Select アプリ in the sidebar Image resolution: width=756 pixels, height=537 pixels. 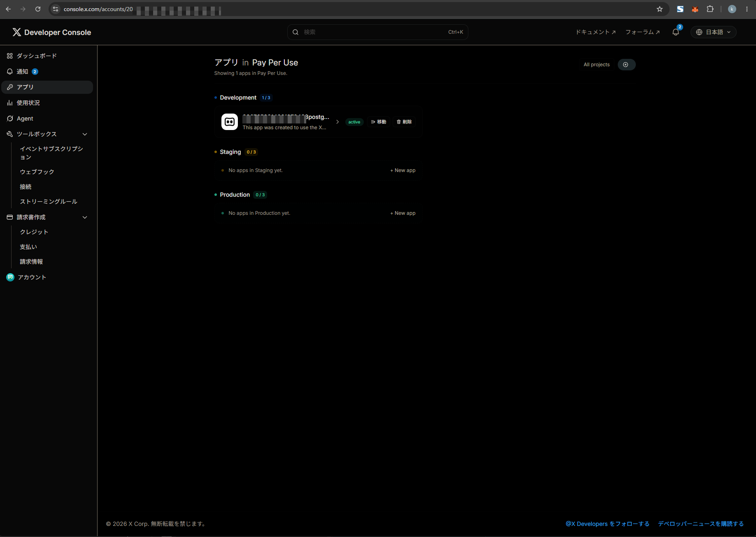coord(47,87)
